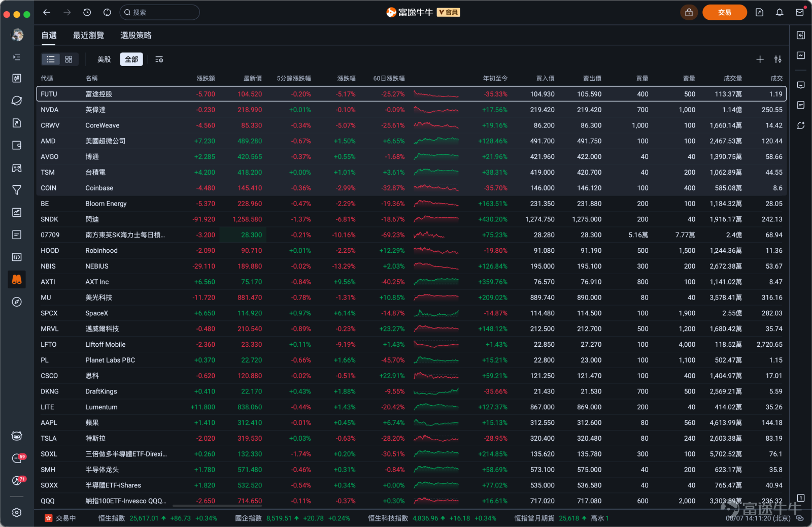The height and width of the screenshot is (527, 812).
Task: Open the stock screener funnel icon
Action: point(17,190)
